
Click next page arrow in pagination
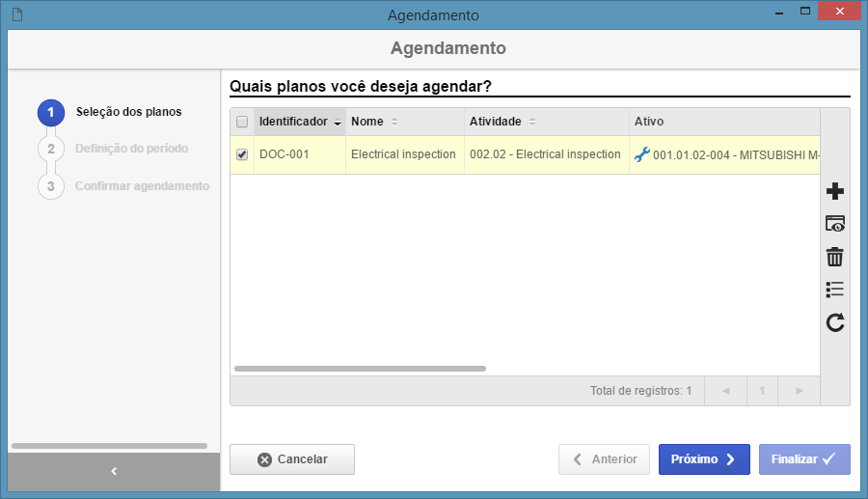[x=800, y=391]
